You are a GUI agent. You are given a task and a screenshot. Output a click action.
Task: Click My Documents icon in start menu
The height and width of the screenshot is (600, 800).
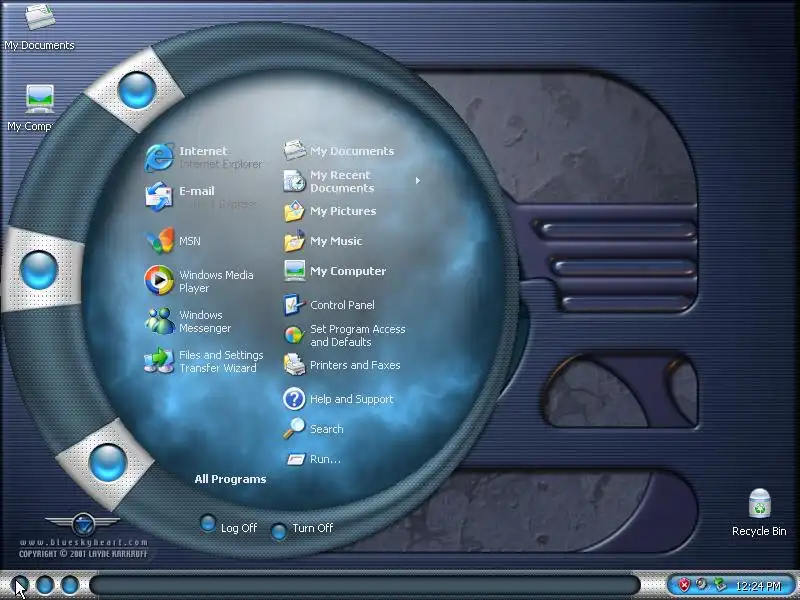click(294, 151)
